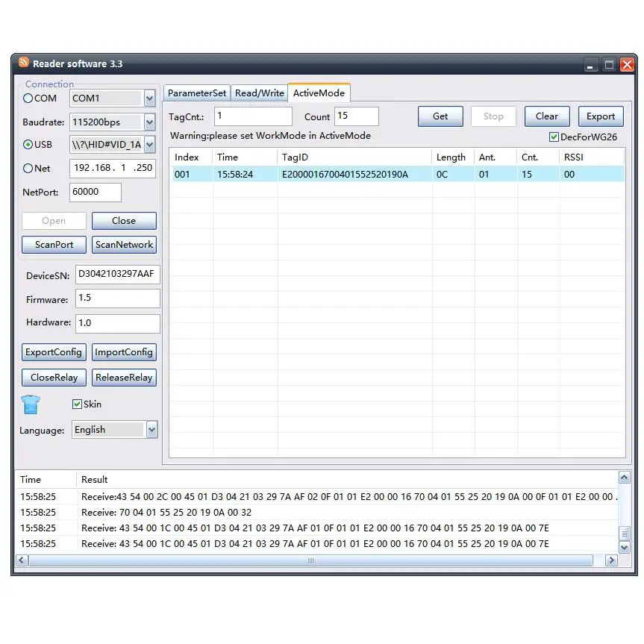Expand the COM1 port dropdown

coord(149,99)
